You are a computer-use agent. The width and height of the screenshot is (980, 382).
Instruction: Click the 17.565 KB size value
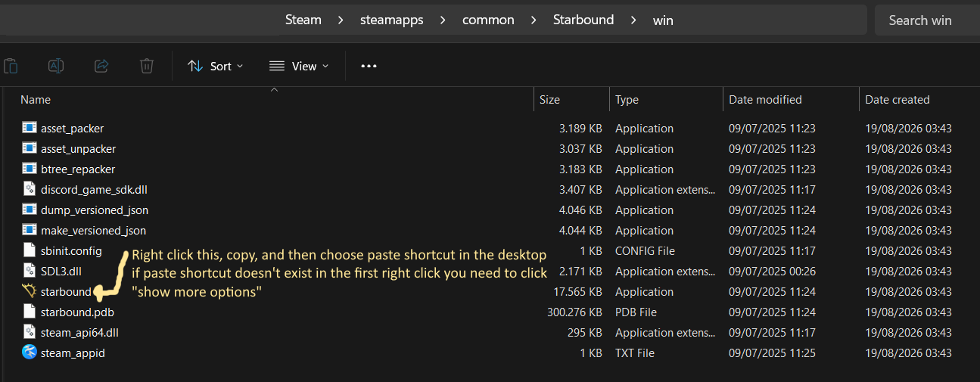pos(577,291)
